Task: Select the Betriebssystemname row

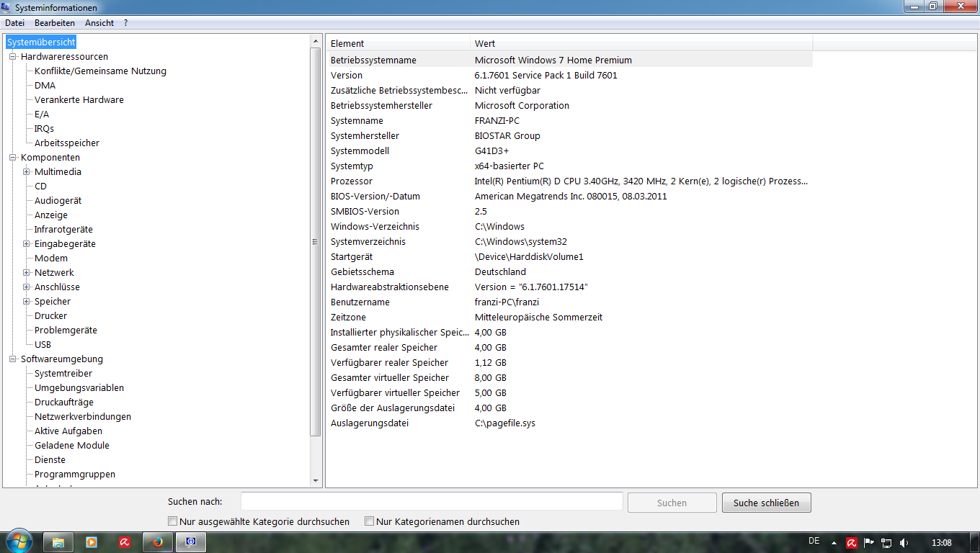Action: coord(570,60)
